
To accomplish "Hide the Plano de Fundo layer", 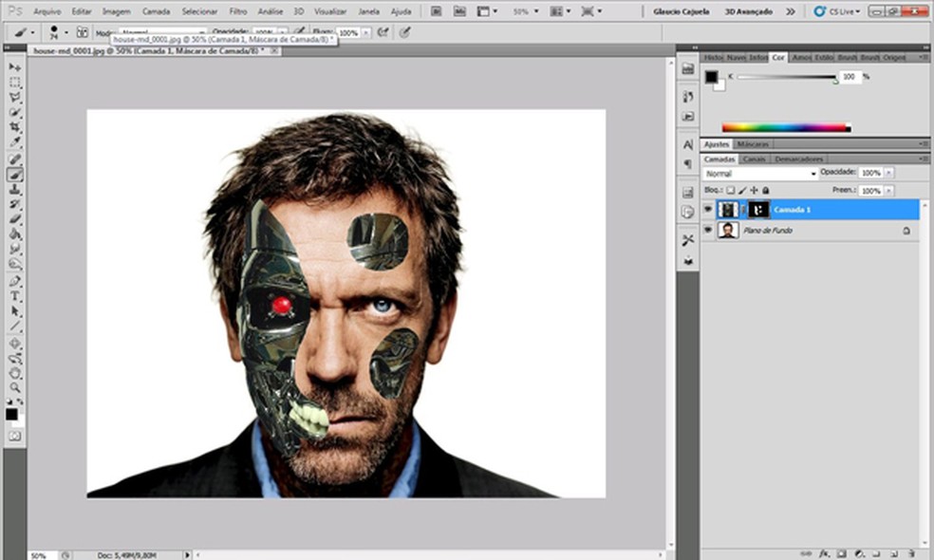I will pyautogui.click(x=707, y=230).
